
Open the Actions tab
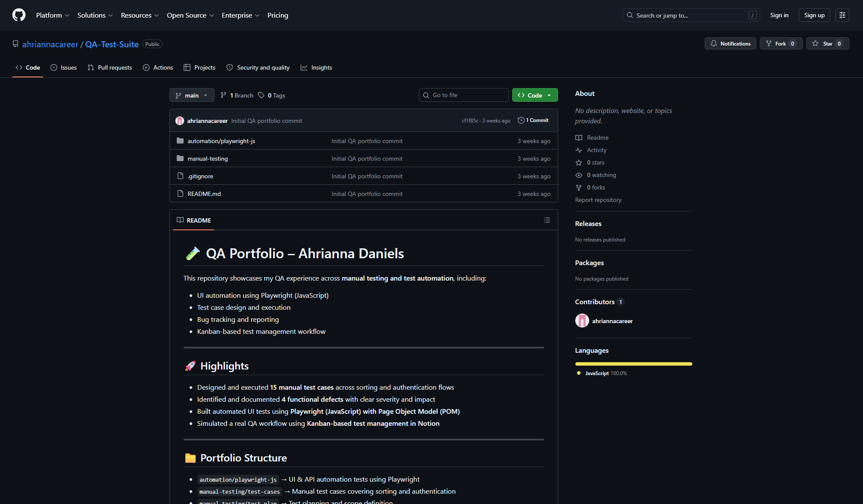tap(158, 67)
